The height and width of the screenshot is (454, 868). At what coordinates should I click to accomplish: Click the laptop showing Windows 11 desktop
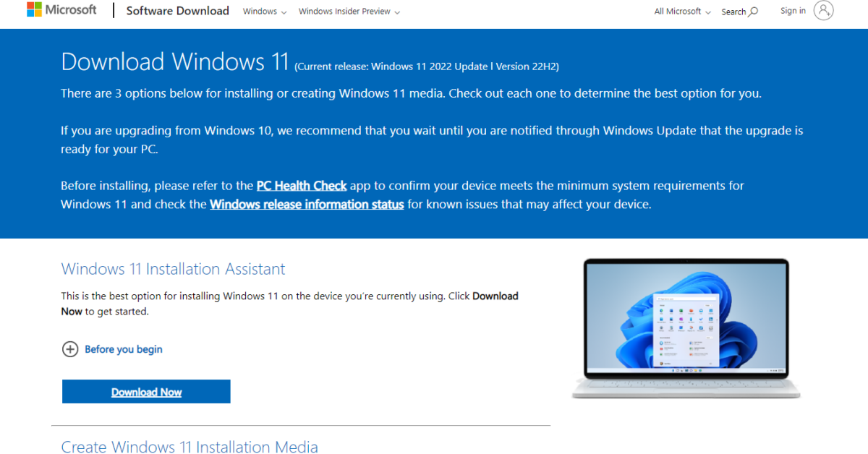coord(686,325)
